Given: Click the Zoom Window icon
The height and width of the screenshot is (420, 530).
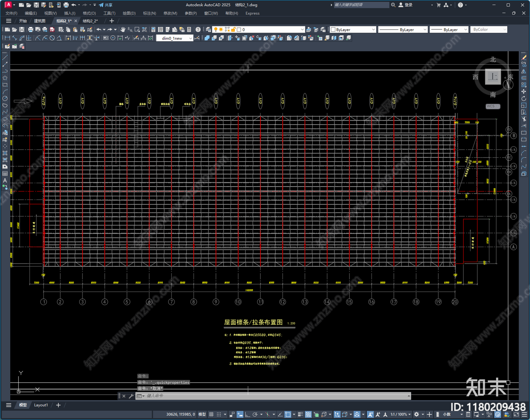Looking at the screenshot, I should 137,29.
